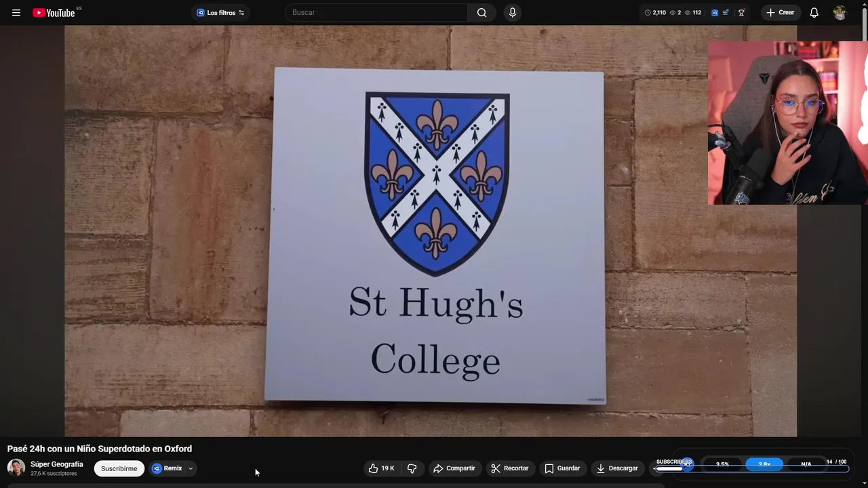Screen dimensions: 868x488
Task: Click the video title Pasé 24h con un Niño Superdotado
Action: 100,449
